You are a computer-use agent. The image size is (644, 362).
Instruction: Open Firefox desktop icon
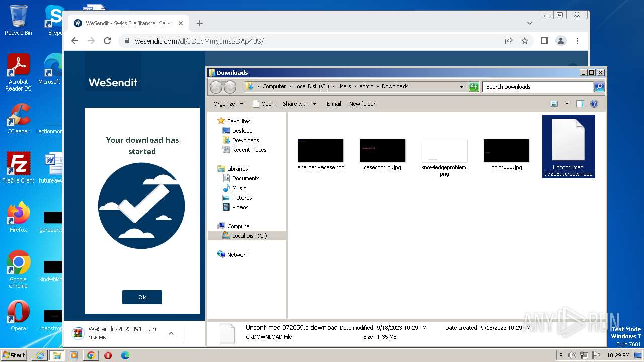(18, 217)
